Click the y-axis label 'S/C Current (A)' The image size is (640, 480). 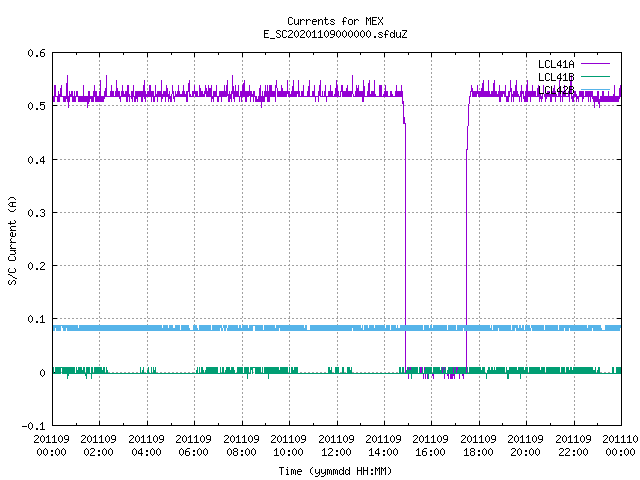point(12,240)
